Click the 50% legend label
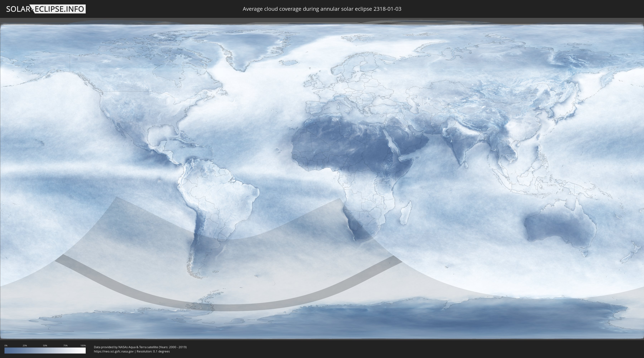644x358 pixels. (x=45, y=345)
